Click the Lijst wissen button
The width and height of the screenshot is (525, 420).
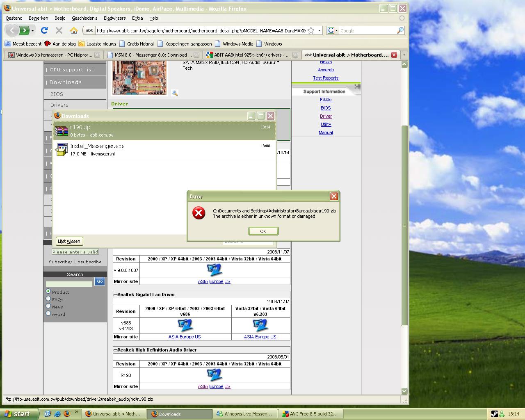[x=69, y=241]
